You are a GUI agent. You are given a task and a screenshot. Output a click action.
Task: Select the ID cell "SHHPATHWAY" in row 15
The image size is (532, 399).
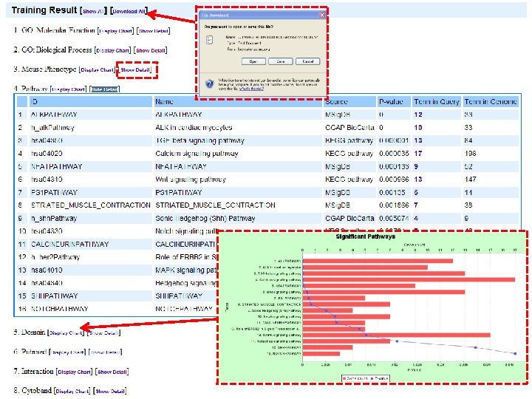54,296
